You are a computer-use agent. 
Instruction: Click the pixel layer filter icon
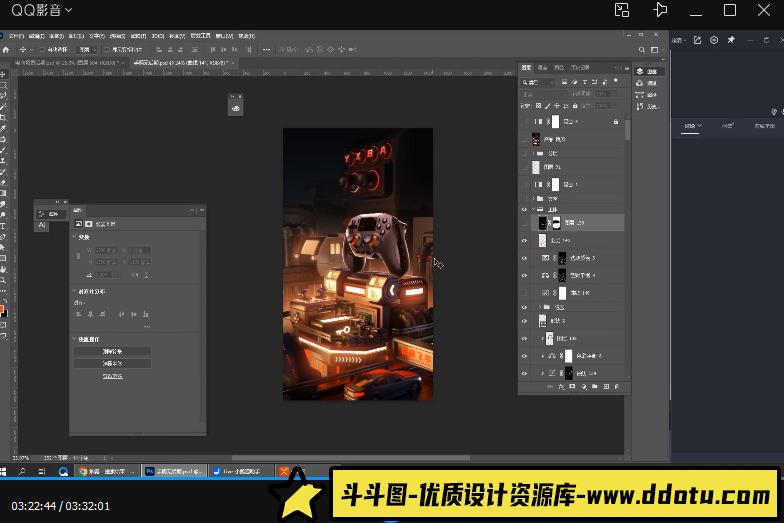tap(564, 82)
